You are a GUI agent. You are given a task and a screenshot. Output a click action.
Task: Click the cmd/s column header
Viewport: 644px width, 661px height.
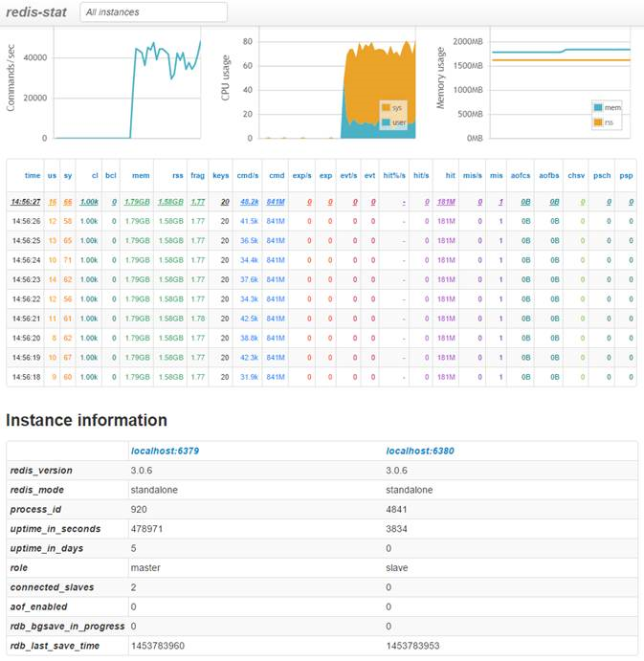click(x=248, y=175)
